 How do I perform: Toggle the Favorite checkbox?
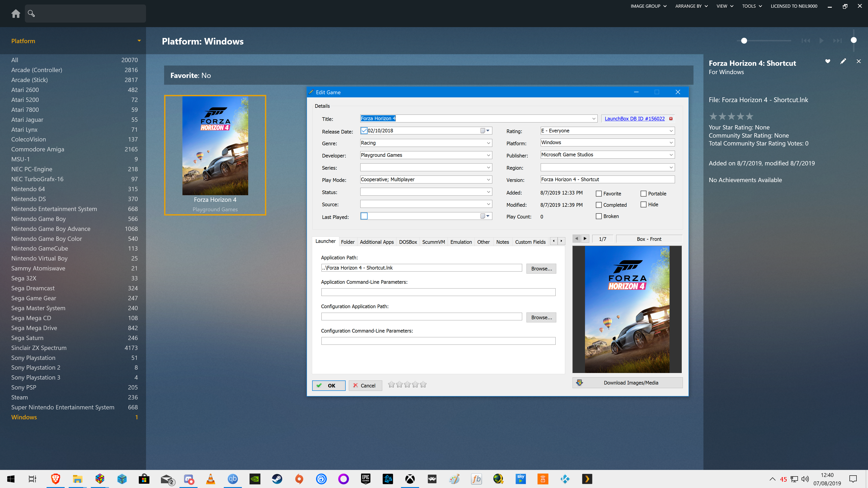point(599,194)
